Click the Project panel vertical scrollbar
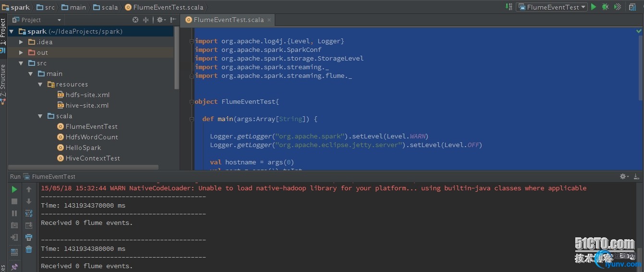This screenshot has width=644, height=272. point(177,58)
